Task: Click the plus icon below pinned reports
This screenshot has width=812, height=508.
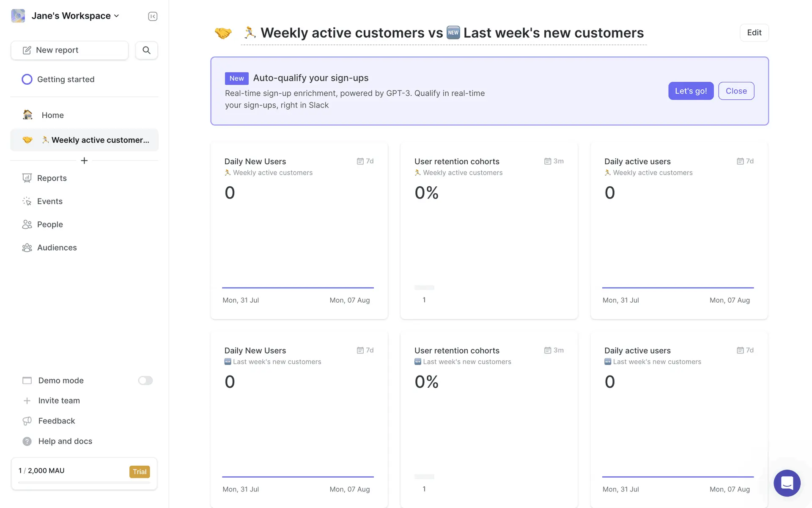Action: click(84, 161)
